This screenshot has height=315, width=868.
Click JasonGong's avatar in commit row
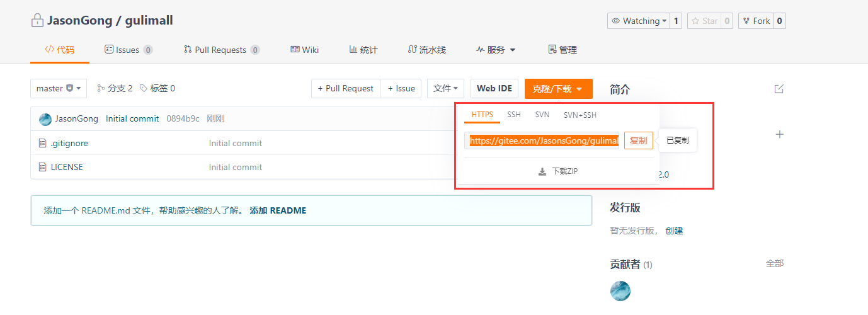click(45, 119)
